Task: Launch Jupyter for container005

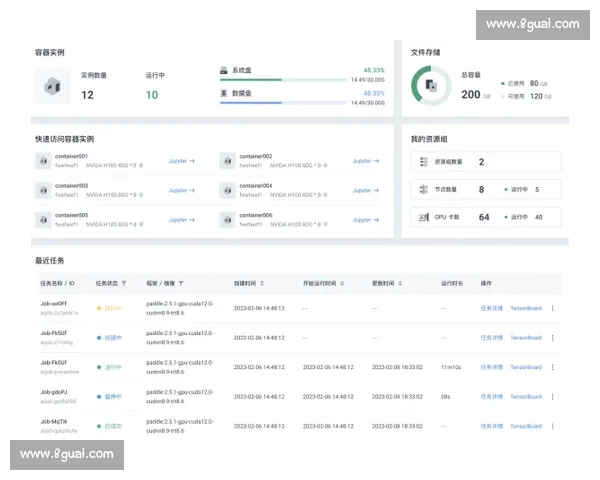Action: (x=181, y=220)
